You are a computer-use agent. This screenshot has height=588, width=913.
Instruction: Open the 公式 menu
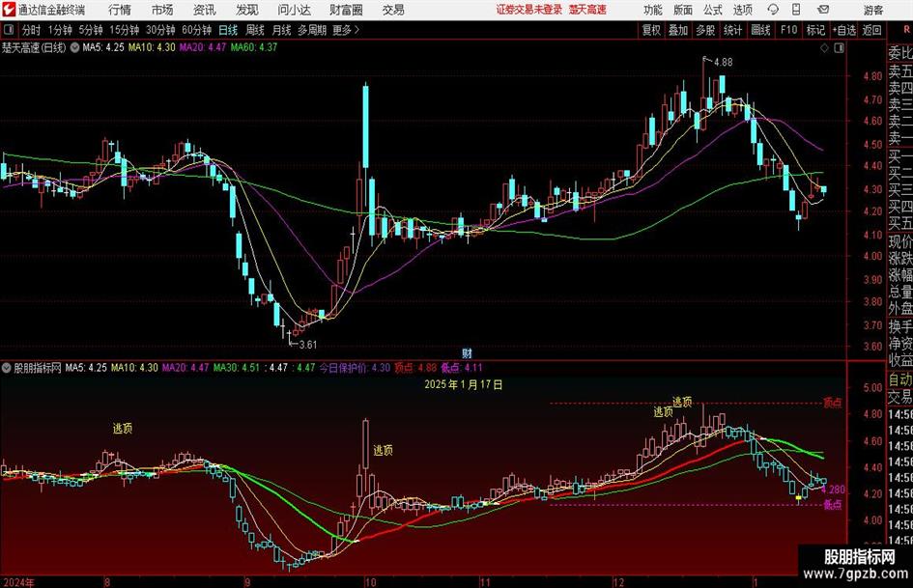713,10
